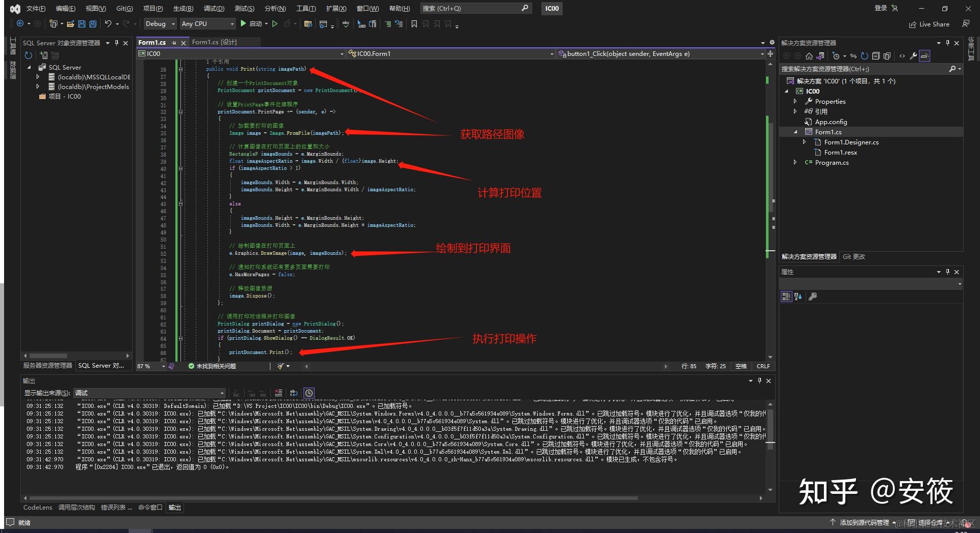Image resolution: width=980 pixels, height=533 pixels.
Task: Collapse all items in Solution Explorer
Action: tap(876, 56)
